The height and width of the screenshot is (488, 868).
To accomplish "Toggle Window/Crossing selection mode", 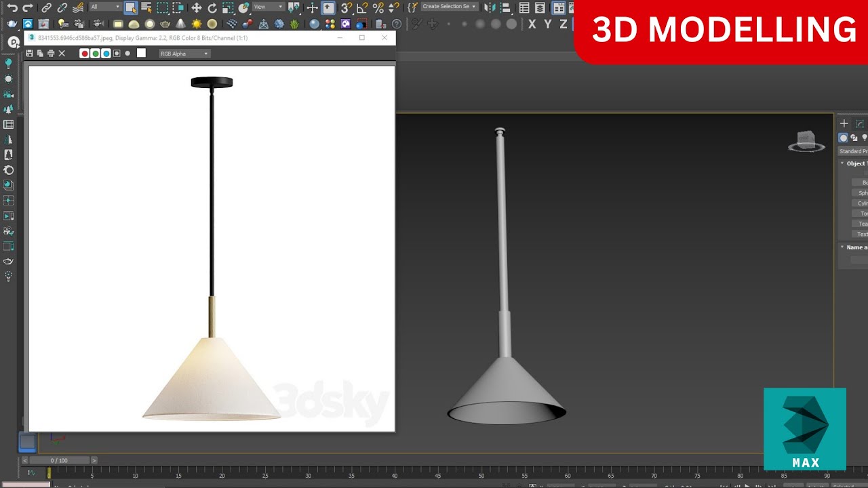I will (x=178, y=8).
